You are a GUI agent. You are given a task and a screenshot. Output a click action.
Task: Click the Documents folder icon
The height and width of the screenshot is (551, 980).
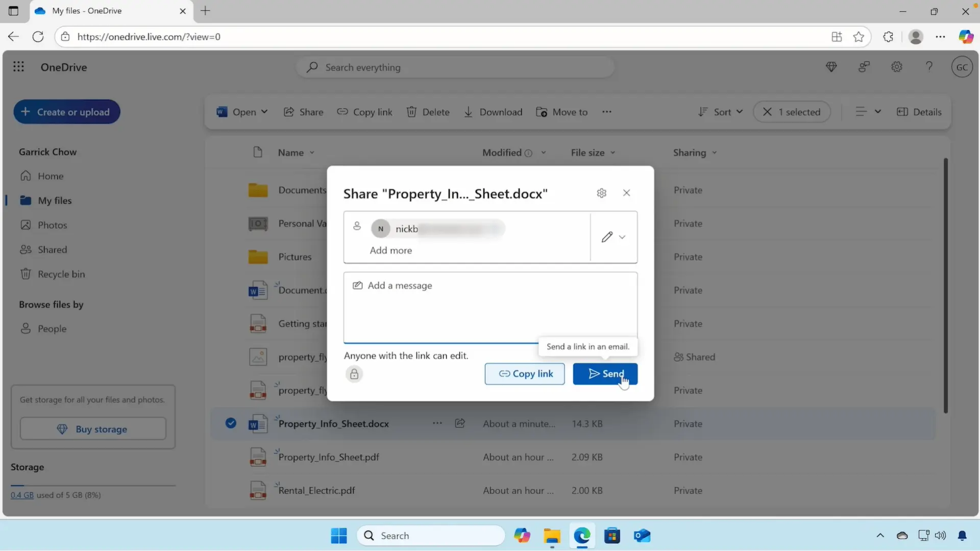[x=258, y=190]
